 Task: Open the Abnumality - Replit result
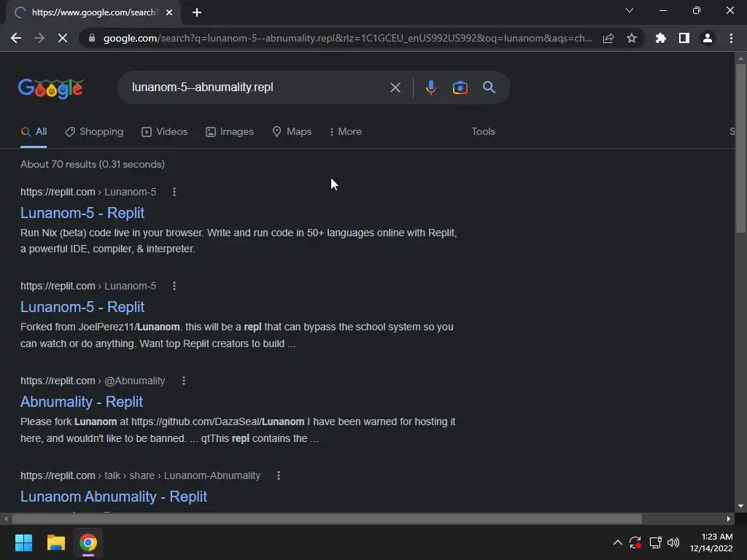(82, 402)
